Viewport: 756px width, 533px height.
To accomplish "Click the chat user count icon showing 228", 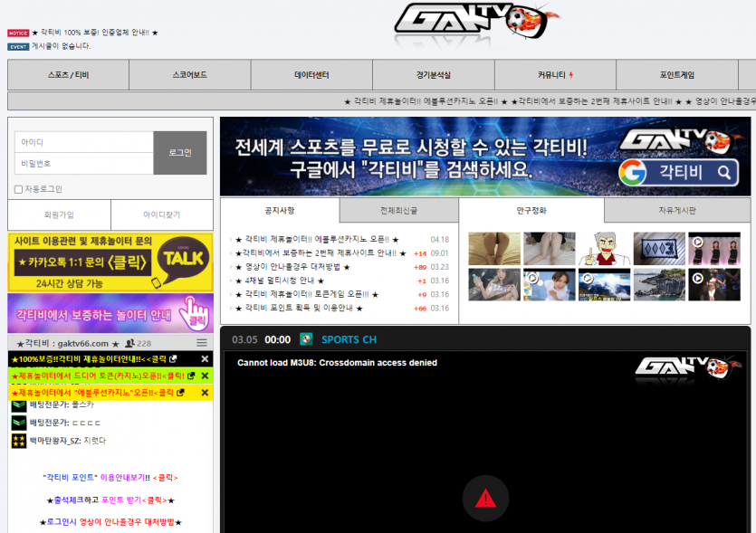I will pos(129,343).
